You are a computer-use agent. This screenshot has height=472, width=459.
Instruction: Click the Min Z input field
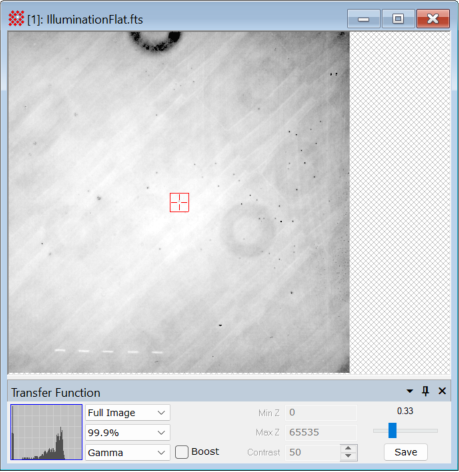pyautogui.click(x=321, y=413)
